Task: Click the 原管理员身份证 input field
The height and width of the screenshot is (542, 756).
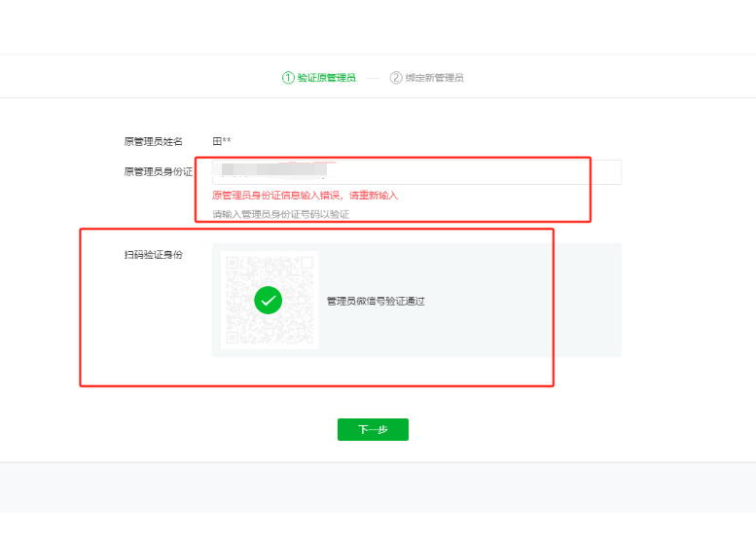Action: [x=416, y=171]
